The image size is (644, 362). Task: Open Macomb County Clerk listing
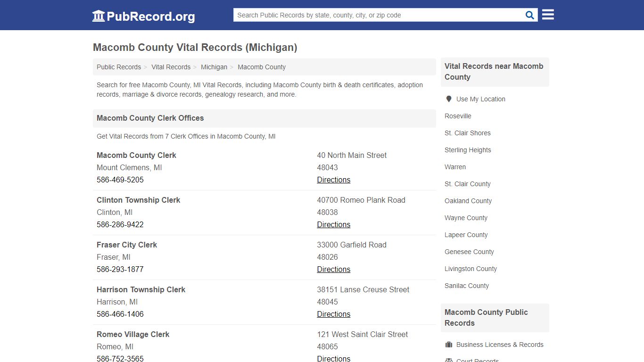(136, 155)
